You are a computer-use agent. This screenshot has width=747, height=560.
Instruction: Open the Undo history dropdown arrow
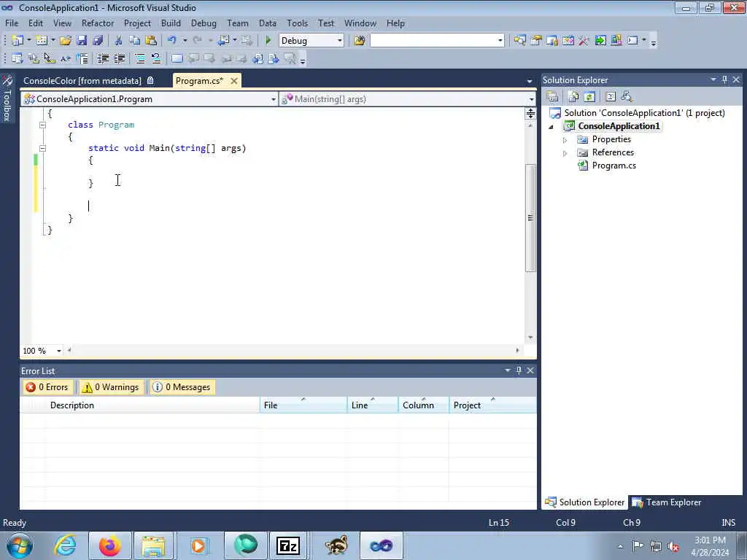pos(185,41)
